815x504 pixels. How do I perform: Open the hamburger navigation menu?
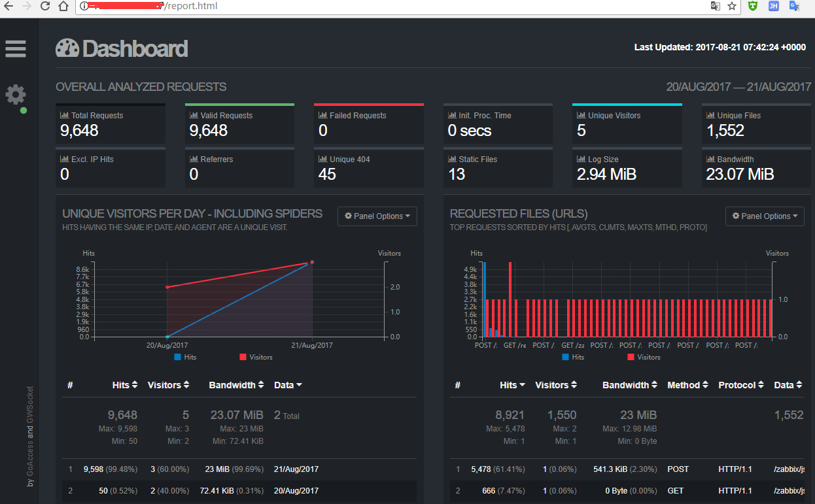[16, 49]
